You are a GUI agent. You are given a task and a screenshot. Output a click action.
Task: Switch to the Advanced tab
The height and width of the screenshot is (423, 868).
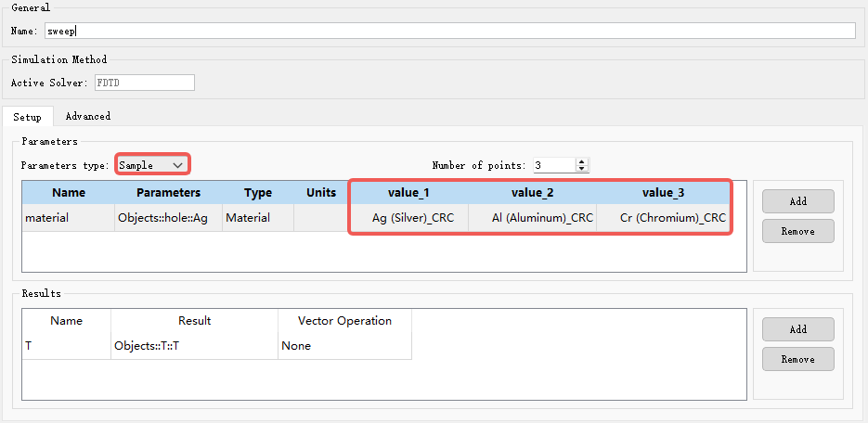point(88,116)
